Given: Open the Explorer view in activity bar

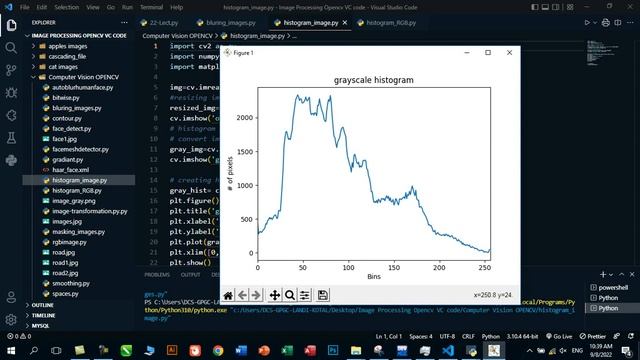Looking at the screenshot, I should click(x=11, y=25).
